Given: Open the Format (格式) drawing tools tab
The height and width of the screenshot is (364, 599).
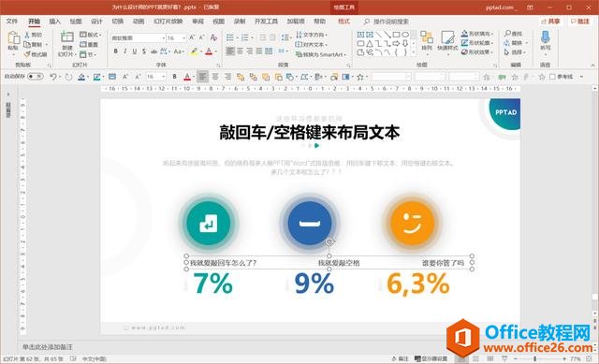Looking at the screenshot, I should tap(343, 22).
